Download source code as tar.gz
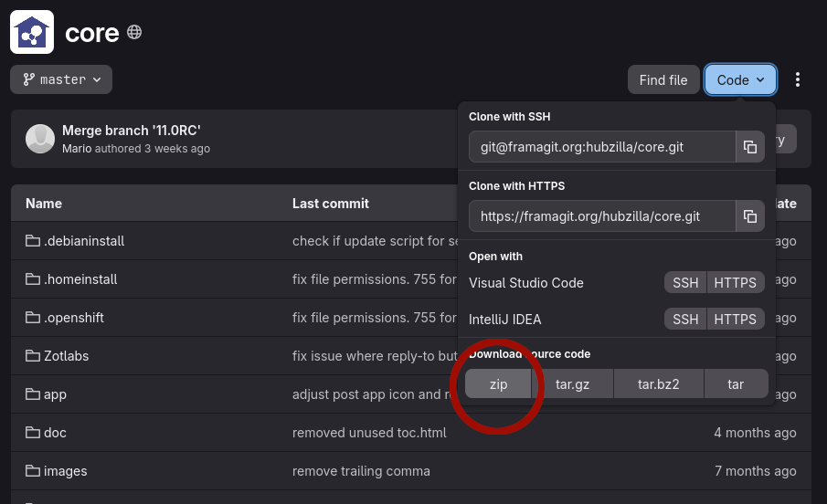 click(x=572, y=384)
